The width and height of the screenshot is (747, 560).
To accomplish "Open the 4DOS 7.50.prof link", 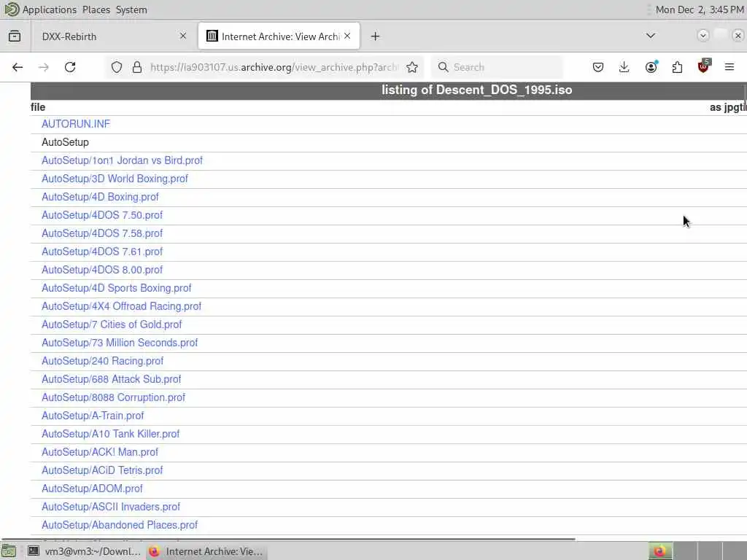I will coord(102,215).
